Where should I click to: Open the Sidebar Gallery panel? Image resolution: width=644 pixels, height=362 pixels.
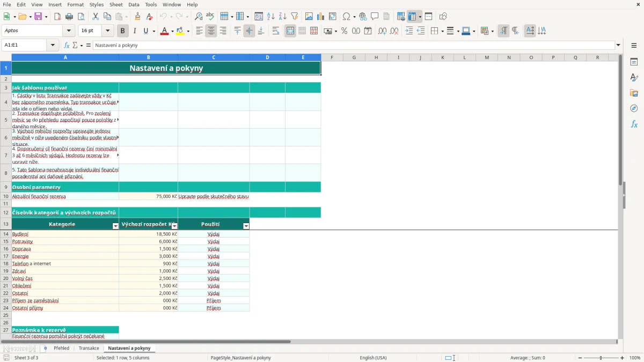pos(634,93)
